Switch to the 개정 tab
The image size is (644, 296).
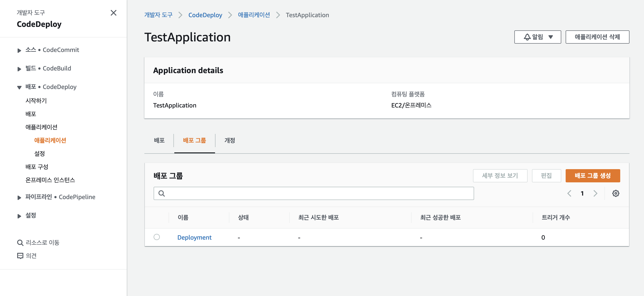point(230,140)
